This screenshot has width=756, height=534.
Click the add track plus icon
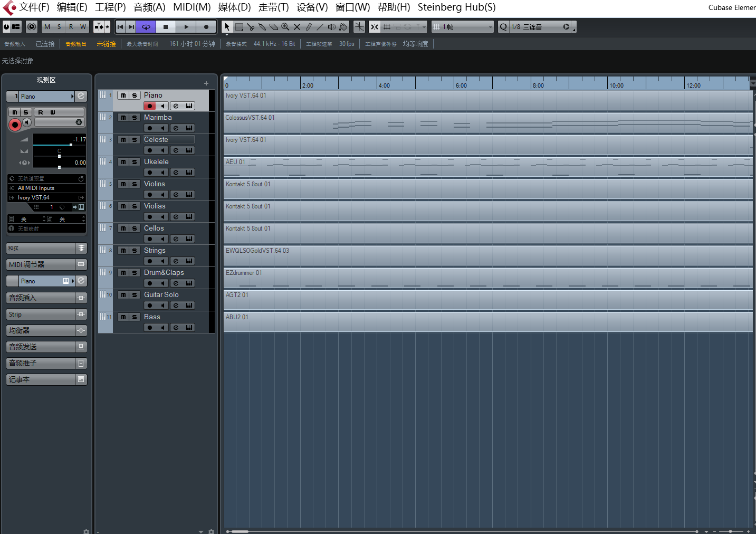click(x=206, y=83)
